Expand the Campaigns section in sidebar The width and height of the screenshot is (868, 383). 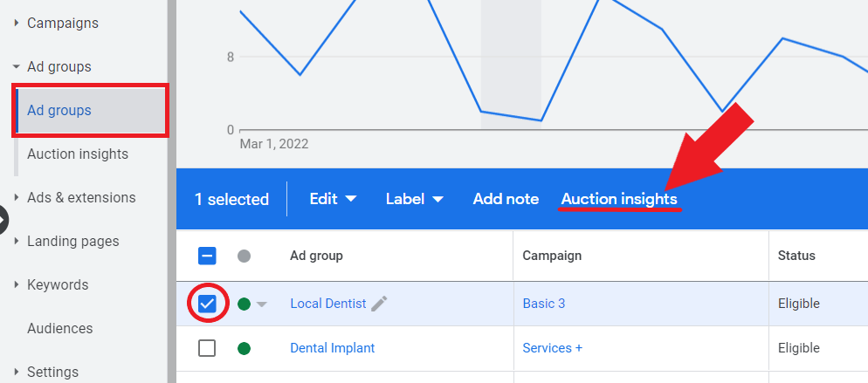16,24
